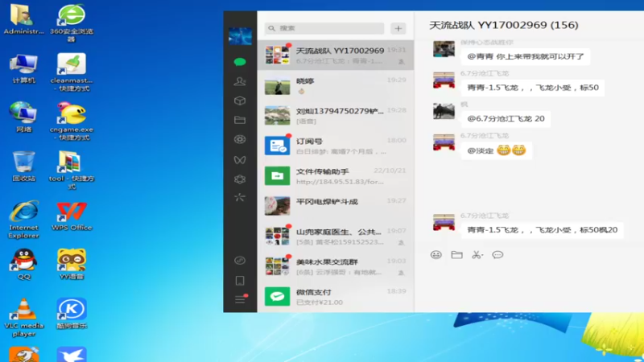This screenshot has height=362, width=644.
Task: Select the YY语音 desktop icon
Action: [72, 264]
